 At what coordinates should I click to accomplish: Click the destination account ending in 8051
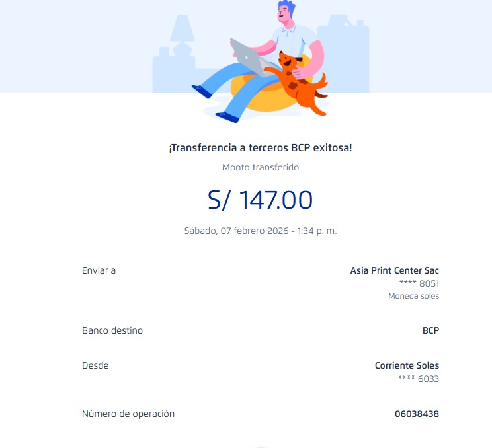(x=419, y=283)
